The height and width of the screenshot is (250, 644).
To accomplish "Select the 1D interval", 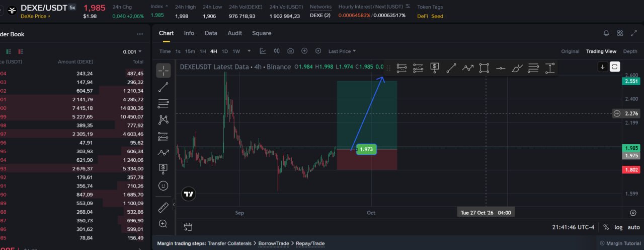I will coord(225,51).
